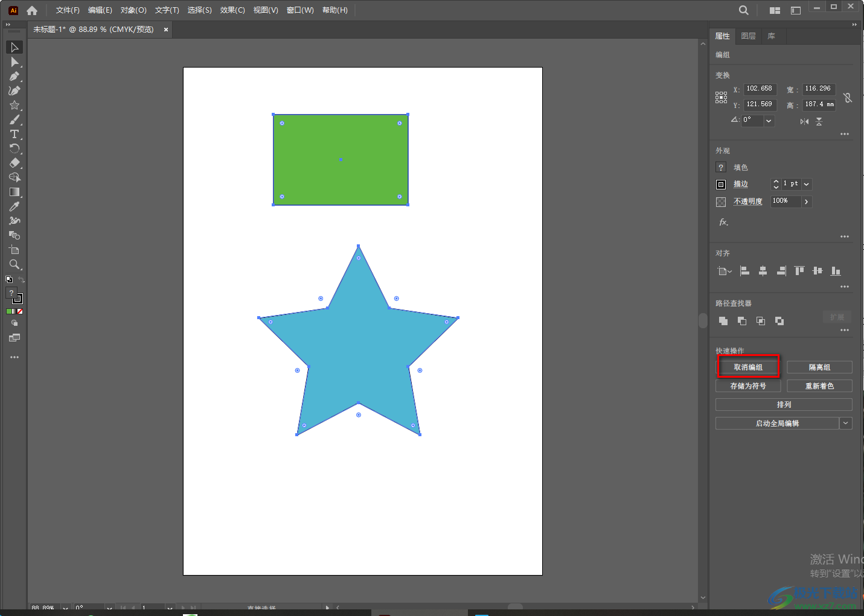Flip selection horizontally

click(804, 121)
